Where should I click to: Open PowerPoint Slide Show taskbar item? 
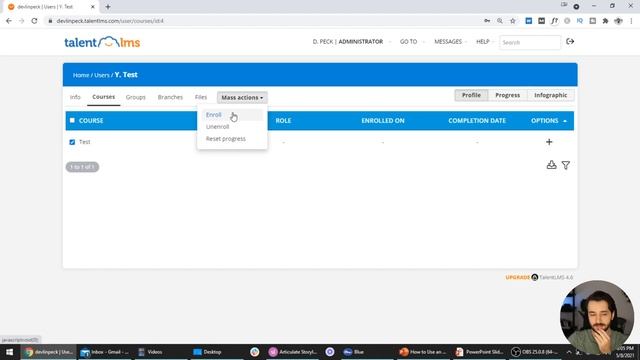pyautogui.click(x=480, y=352)
